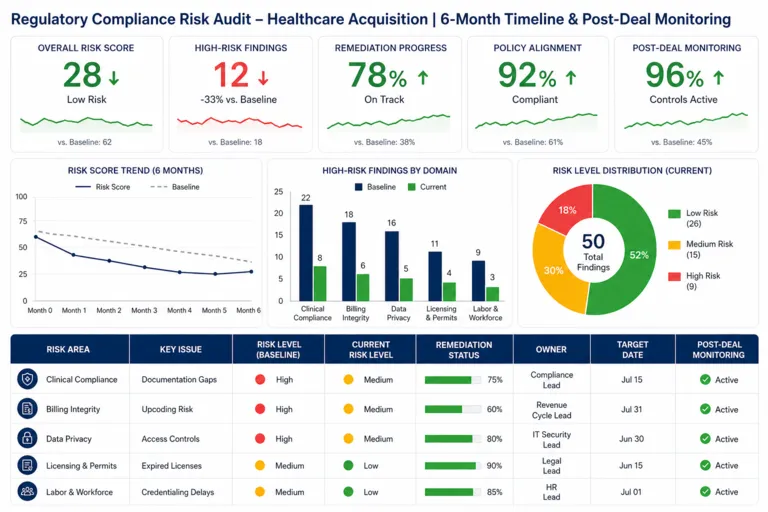Click the Jul 01 target date
Screen dimensions: 768x512
631,492
